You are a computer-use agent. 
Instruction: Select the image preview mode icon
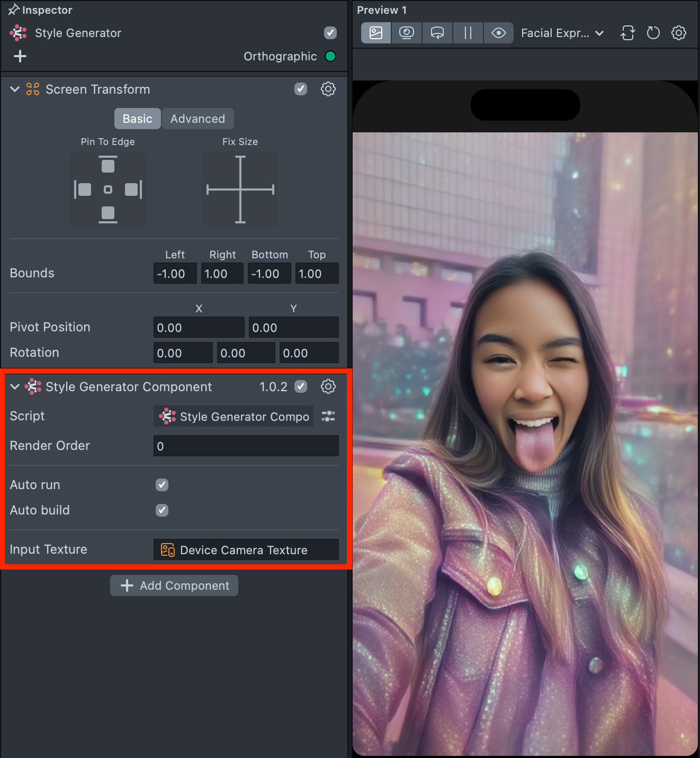pos(376,33)
